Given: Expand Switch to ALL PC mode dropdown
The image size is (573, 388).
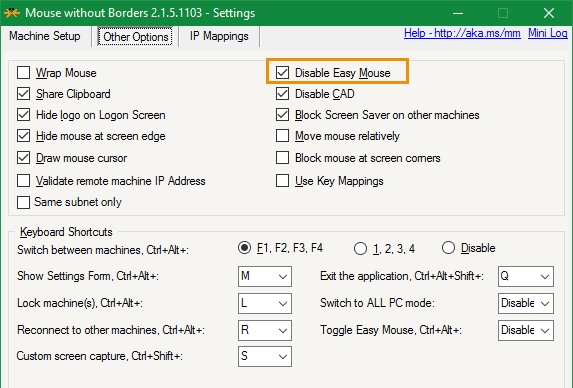Looking at the screenshot, I should click(525, 303).
